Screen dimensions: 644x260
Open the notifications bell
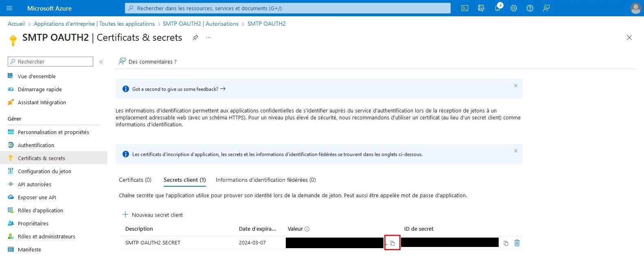pos(497,8)
